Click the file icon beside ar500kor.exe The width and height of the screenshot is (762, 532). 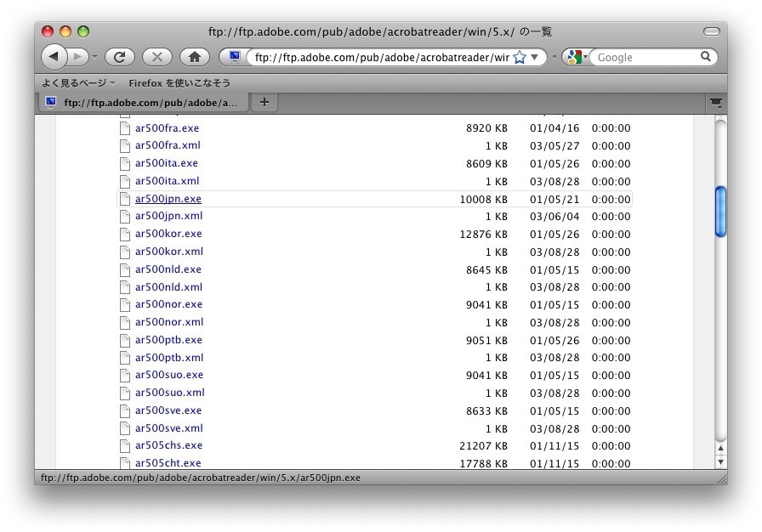pos(125,234)
